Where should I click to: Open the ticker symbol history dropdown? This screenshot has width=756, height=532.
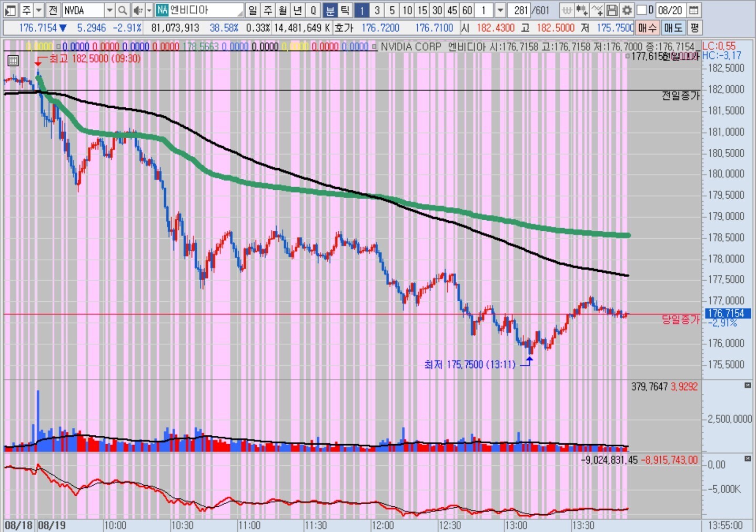tap(109, 10)
